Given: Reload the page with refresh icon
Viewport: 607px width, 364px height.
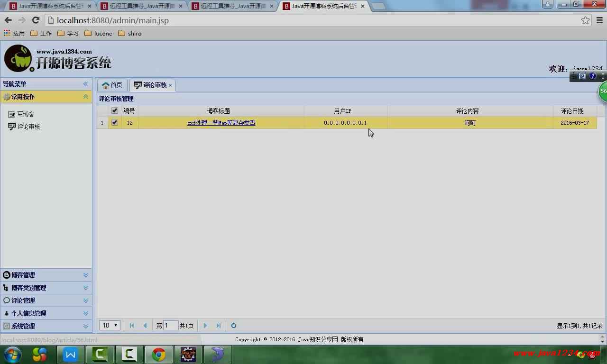Looking at the screenshot, I should (x=36, y=20).
